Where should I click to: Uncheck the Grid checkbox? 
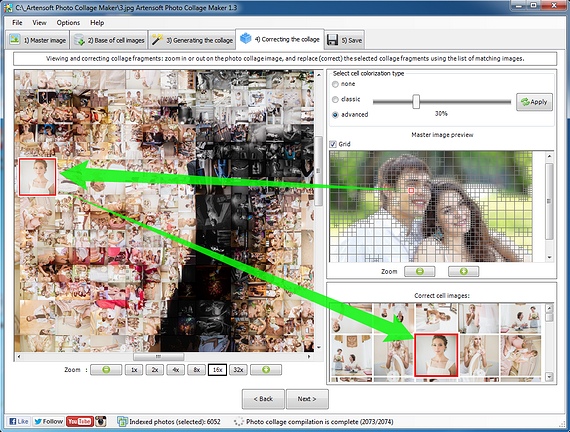[333, 144]
